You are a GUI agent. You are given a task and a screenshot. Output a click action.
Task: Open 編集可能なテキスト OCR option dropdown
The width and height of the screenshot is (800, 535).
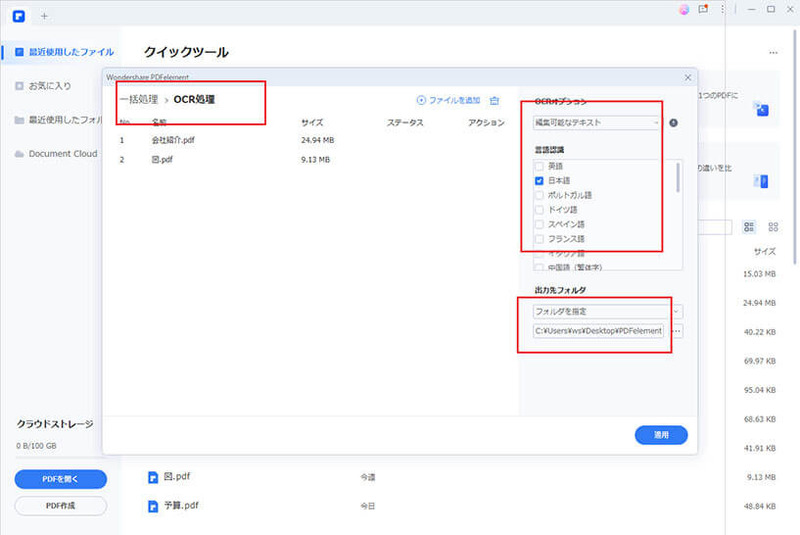click(x=597, y=123)
